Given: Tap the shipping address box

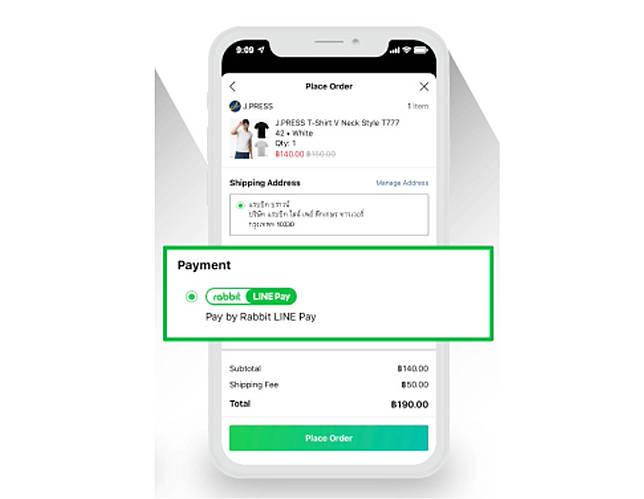Looking at the screenshot, I should (x=329, y=215).
